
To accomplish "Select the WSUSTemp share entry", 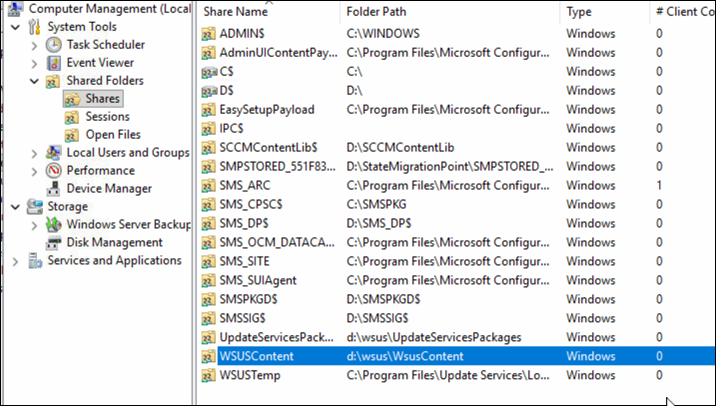I will tap(250, 375).
